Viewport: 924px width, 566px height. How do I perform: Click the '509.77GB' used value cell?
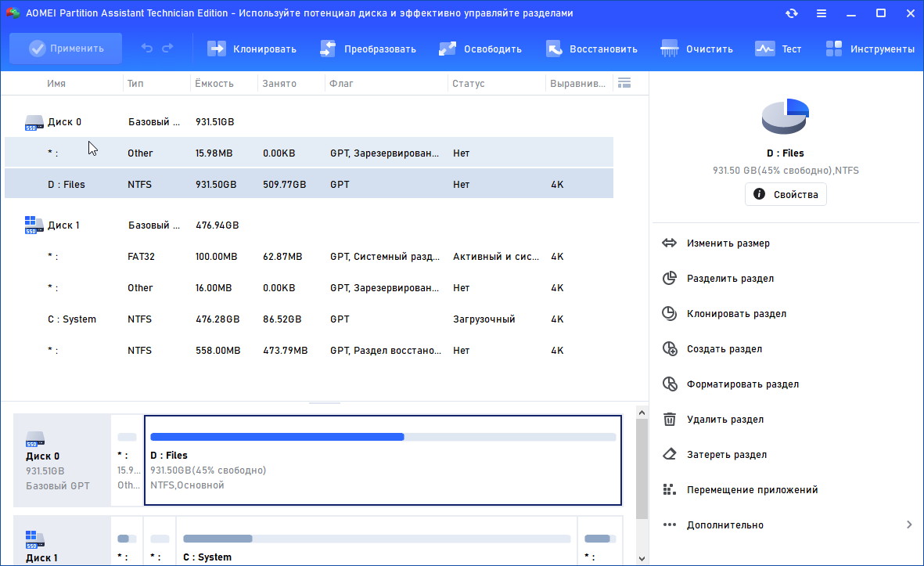click(x=285, y=185)
